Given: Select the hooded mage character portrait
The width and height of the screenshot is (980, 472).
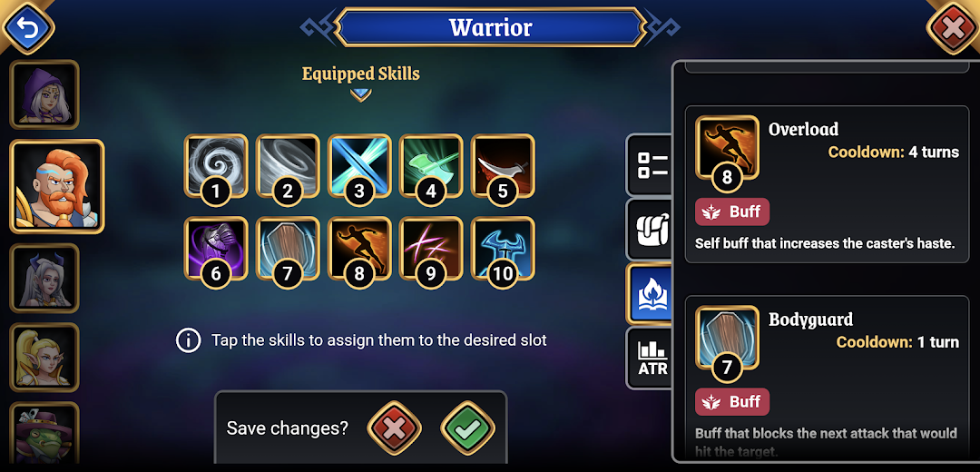Looking at the screenshot, I should pos(44,94).
